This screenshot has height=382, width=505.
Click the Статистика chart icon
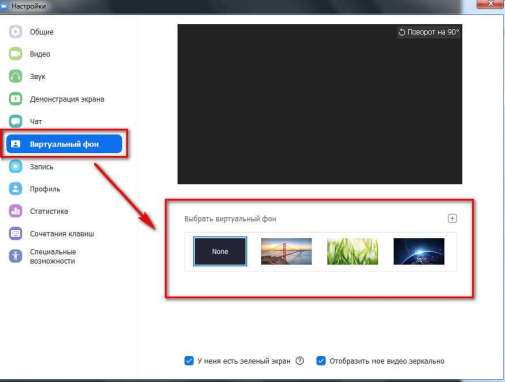click(15, 211)
